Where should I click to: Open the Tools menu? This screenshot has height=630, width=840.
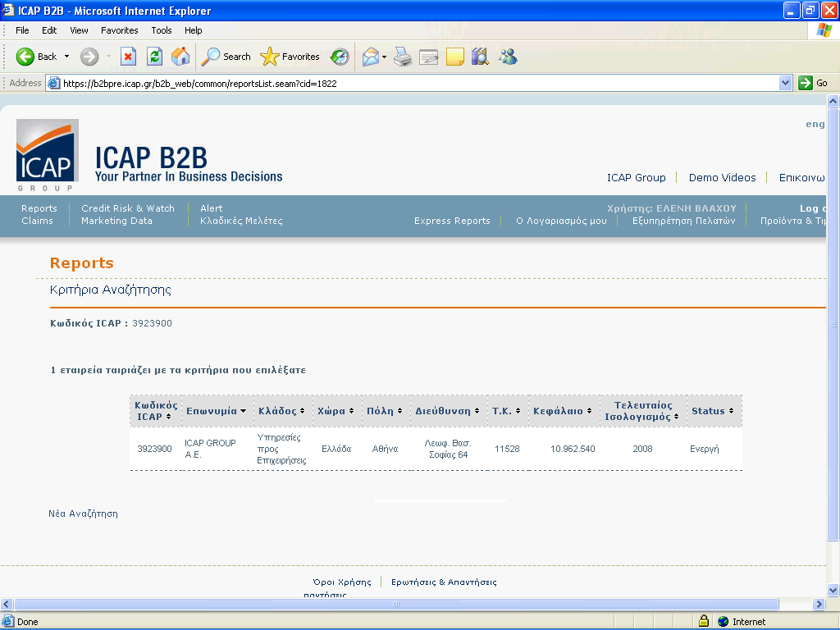tap(162, 30)
